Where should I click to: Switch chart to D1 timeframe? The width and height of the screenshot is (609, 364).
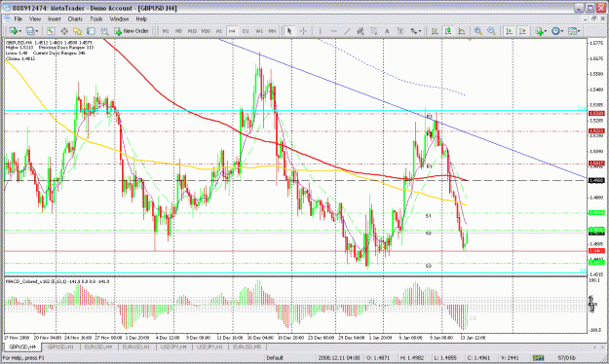[246, 31]
